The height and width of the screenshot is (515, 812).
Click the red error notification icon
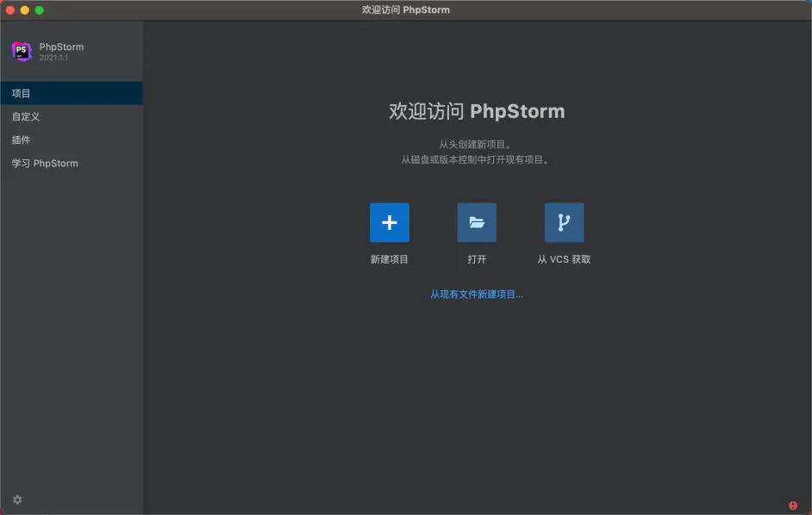[x=793, y=506]
